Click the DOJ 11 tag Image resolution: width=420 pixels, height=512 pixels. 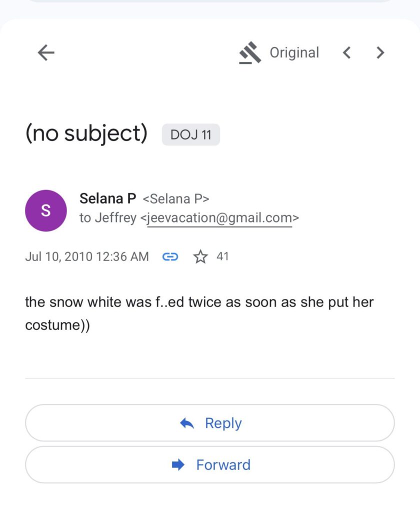[x=190, y=135]
